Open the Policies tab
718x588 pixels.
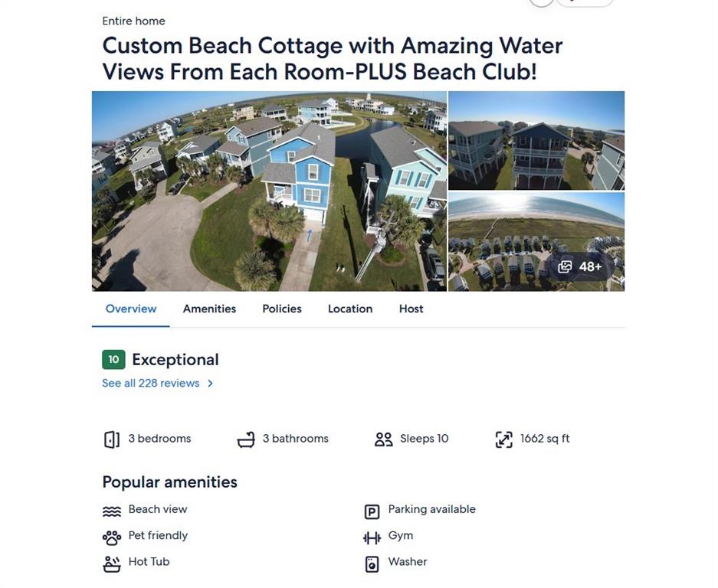point(282,309)
